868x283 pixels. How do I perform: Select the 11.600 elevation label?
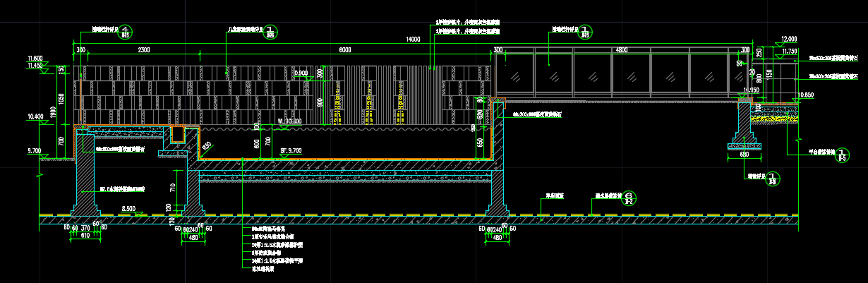click(x=35, y=58)
